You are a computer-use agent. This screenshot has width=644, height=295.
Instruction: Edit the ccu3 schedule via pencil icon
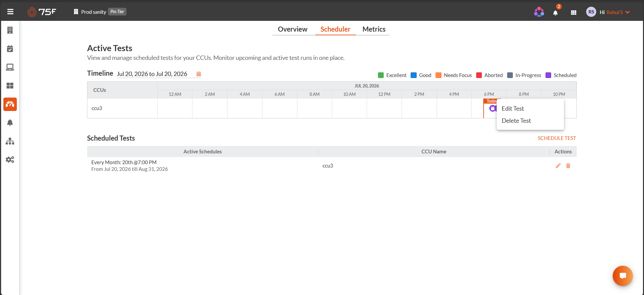click(558, 165)
